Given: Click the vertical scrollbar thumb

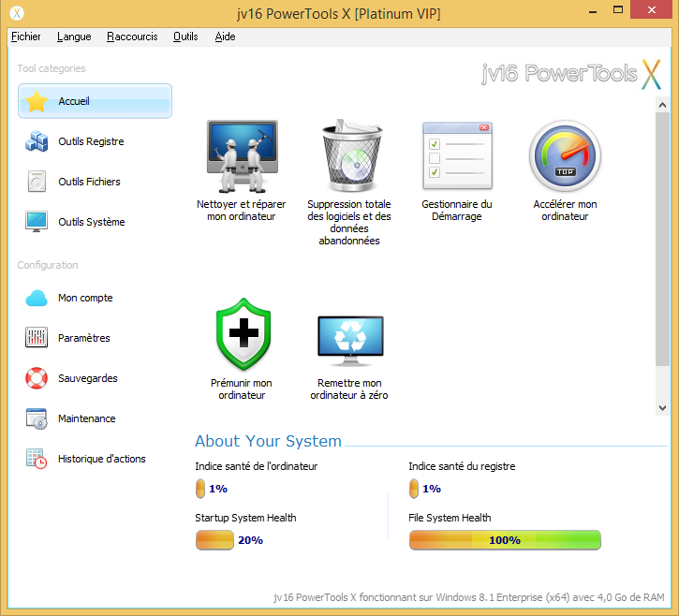Looking at the screenshot, I should tap(662, 239).
